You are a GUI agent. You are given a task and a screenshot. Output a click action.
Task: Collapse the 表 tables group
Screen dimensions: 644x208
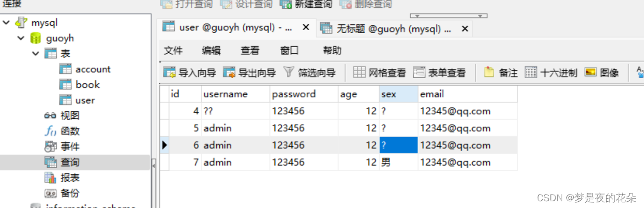35,54
